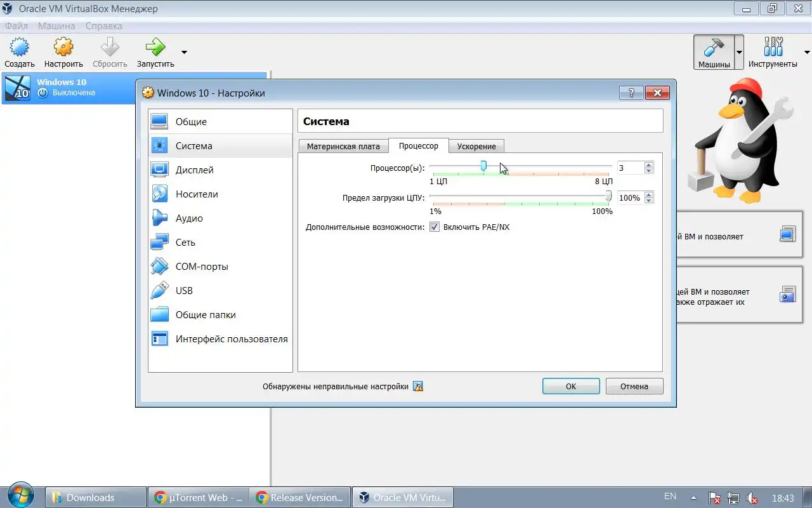812x508 pixels.
Task: Click the invalid settings warning icon
Action: [417, 386]
